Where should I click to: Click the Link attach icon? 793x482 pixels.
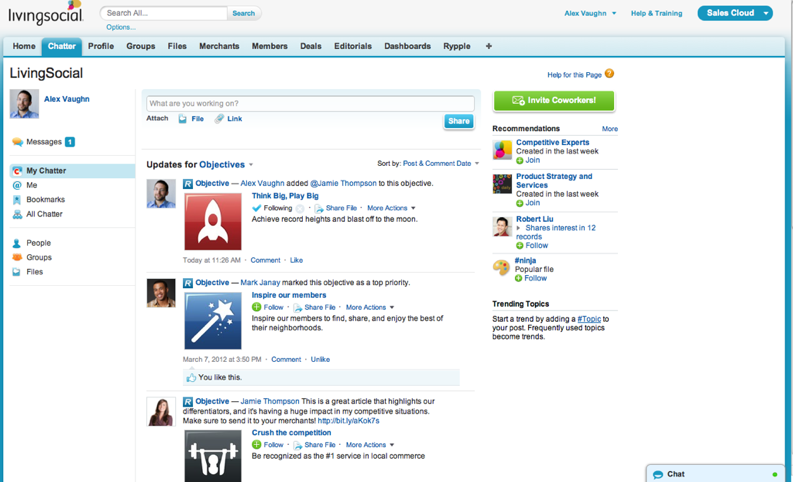coord(219,119)
